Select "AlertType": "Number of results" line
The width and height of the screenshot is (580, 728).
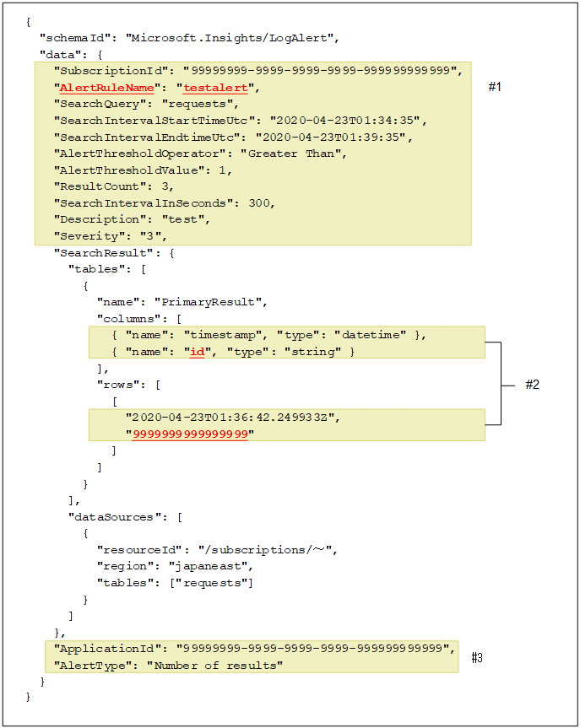tap(168, 666)
